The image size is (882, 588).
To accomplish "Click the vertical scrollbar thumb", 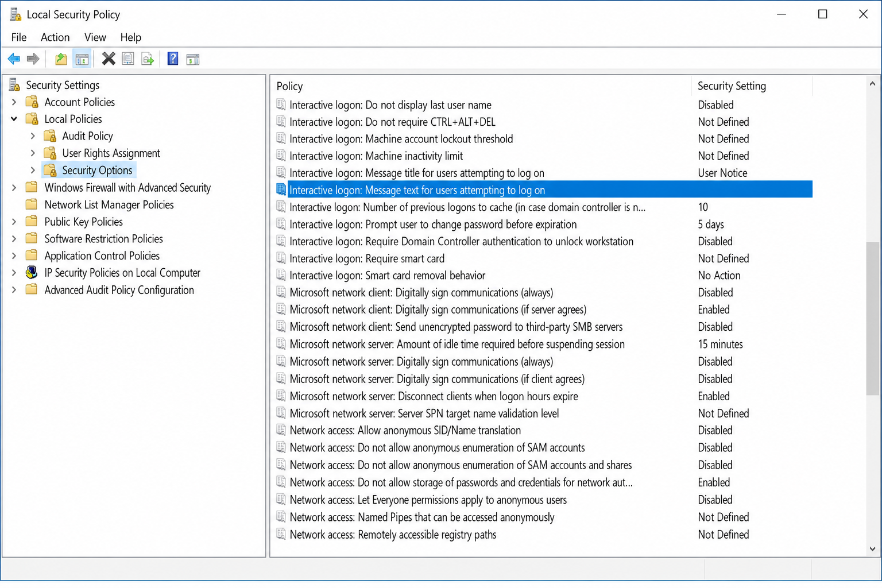I will click(x=872, y=319).
